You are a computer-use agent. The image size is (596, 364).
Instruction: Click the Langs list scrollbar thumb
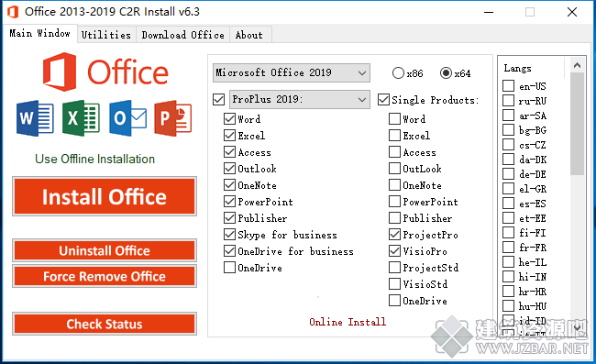click(x=578, y=124)
